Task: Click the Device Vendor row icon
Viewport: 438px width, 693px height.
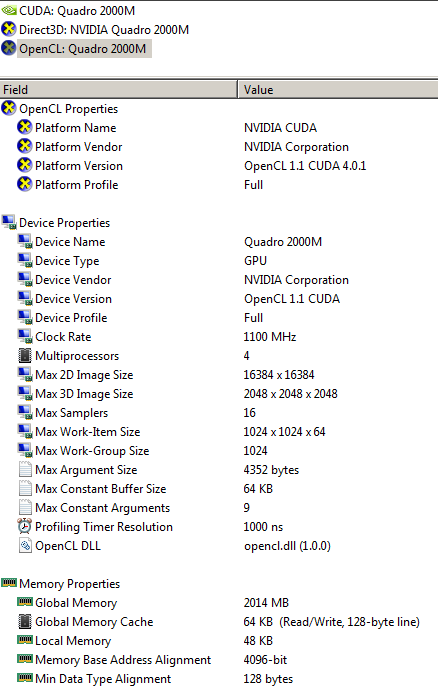Action: pyautogui.click(x=25, y=279)
